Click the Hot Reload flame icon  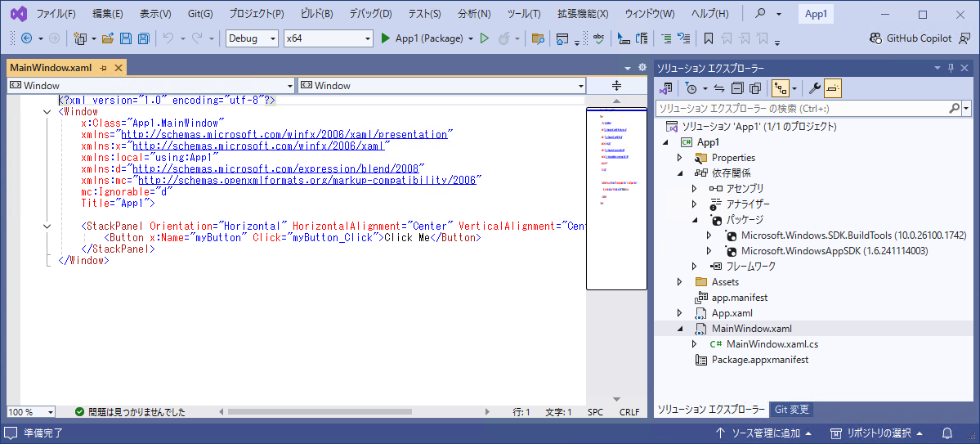click(503, 38)
